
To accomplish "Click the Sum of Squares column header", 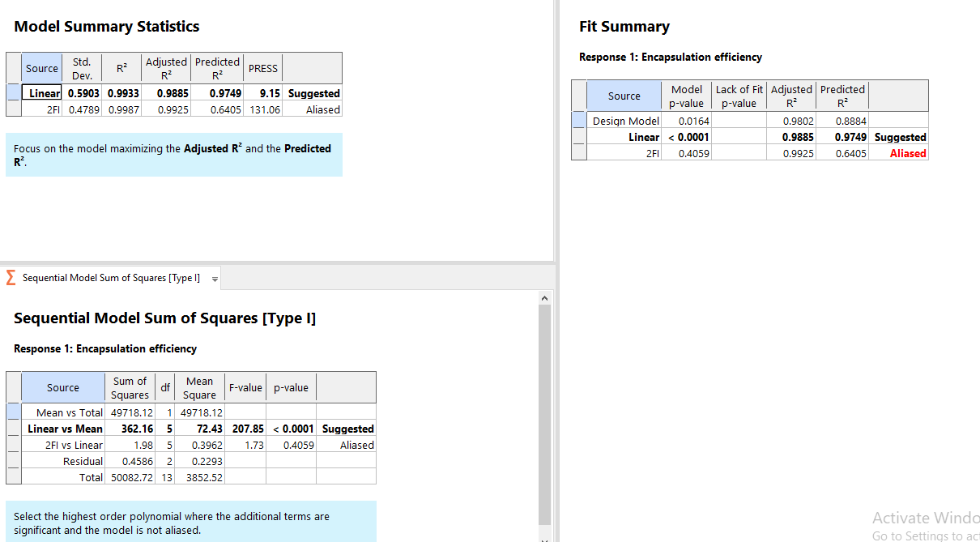I will click(130, 387).
